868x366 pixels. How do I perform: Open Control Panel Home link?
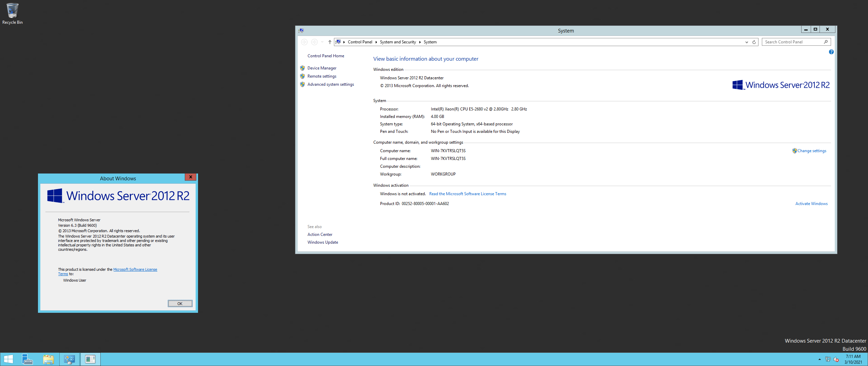325,56
